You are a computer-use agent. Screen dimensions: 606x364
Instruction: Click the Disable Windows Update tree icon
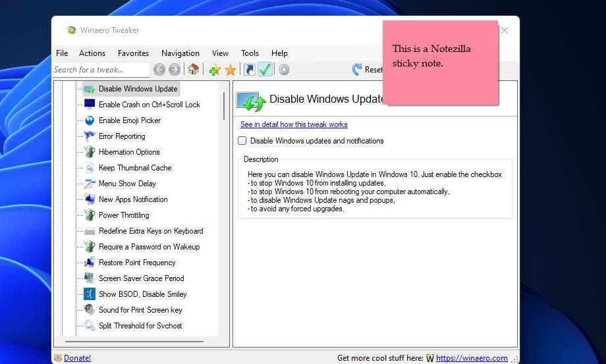click(x=90, y=89)
